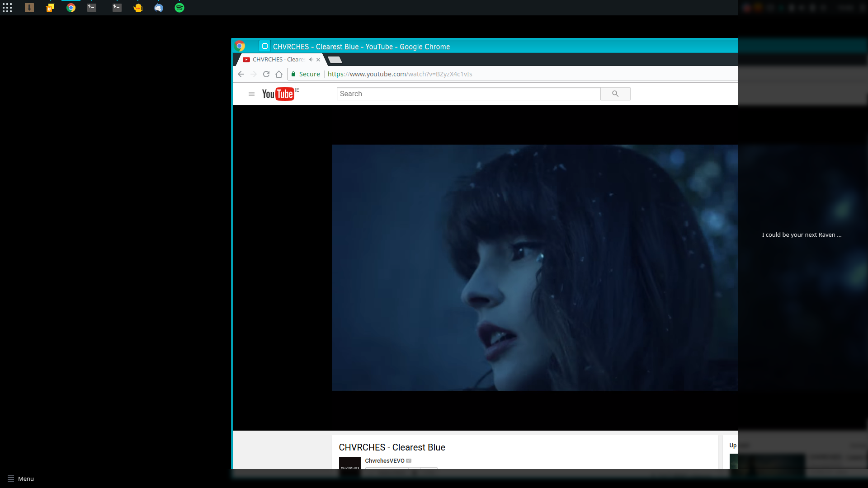Mute tab via speaker icon
This screenshot has height=488, width=868.
pos(311,60)
